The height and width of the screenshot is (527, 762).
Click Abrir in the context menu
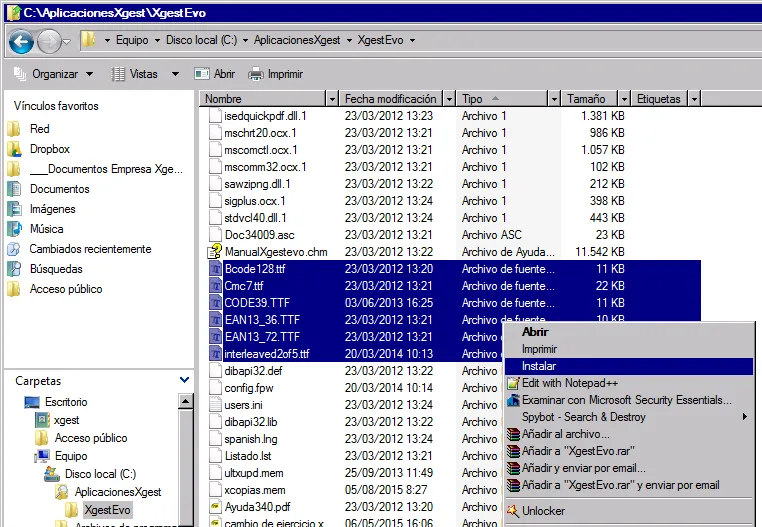[535, 332]
